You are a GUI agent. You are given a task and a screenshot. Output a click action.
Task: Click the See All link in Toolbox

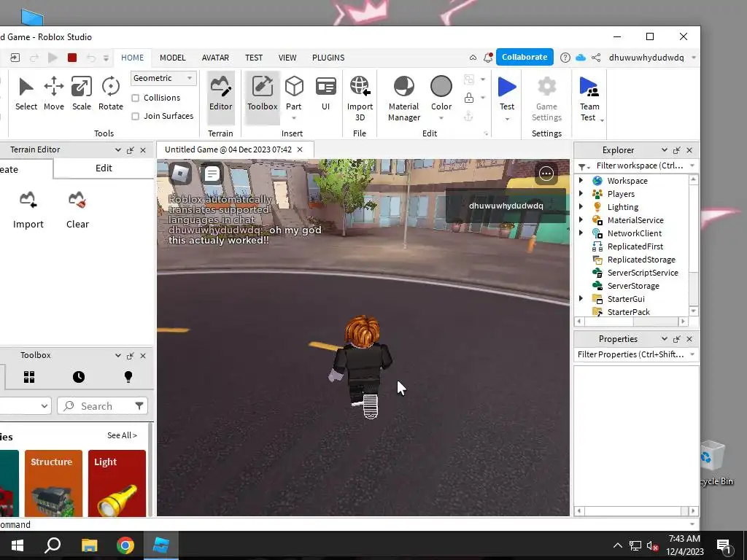click(122, 435)
